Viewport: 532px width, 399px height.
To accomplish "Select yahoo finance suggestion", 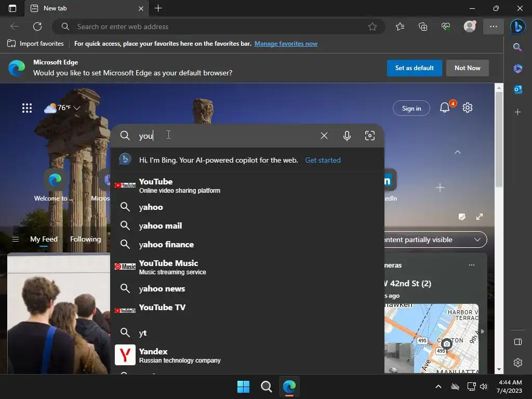I will click(x=247, y=244).
